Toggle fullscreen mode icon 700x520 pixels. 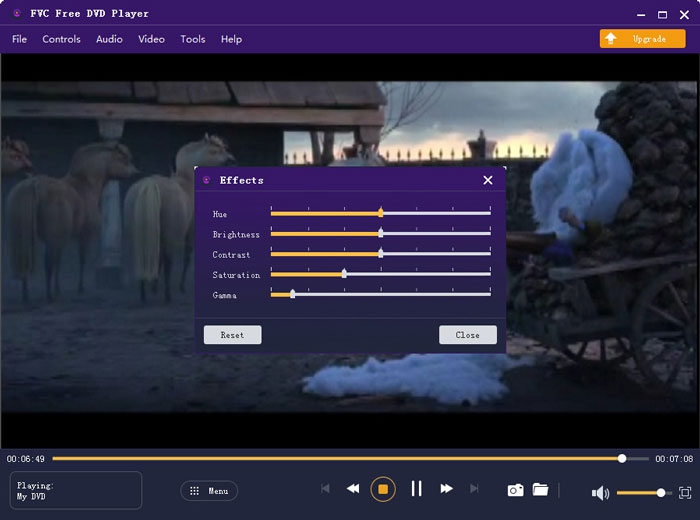click(x=685, y=493)
